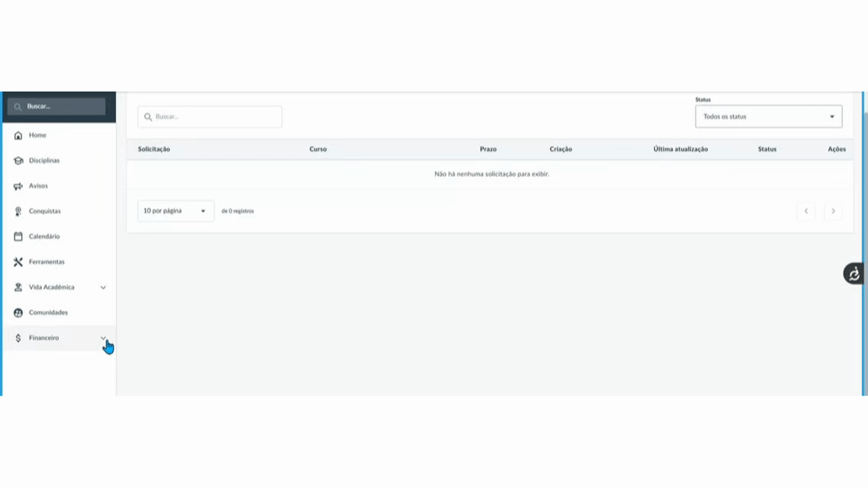Click the Avisos megaphone icon
The width and height of the screenshot is (868, 488).
click(18, 186)
